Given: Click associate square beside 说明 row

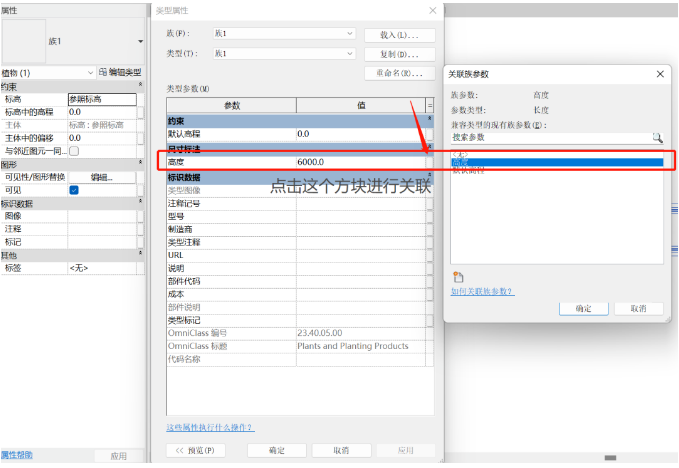Looking at the screenshot, I should 429,268.
